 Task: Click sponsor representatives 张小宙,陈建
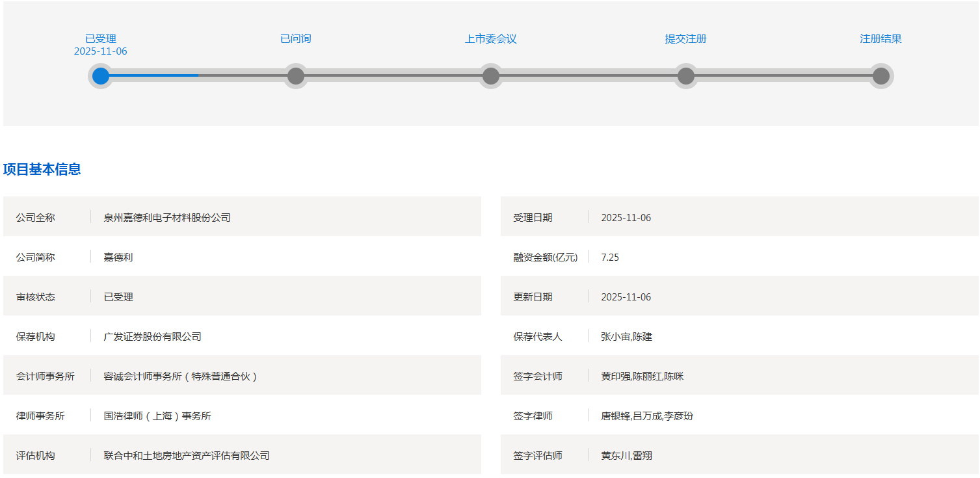(626, 337)
